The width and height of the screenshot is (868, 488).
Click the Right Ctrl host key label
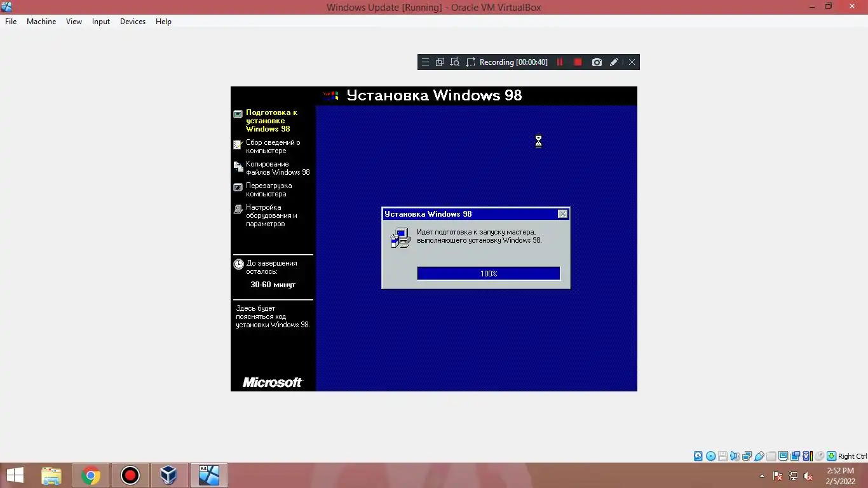(852, 456)
